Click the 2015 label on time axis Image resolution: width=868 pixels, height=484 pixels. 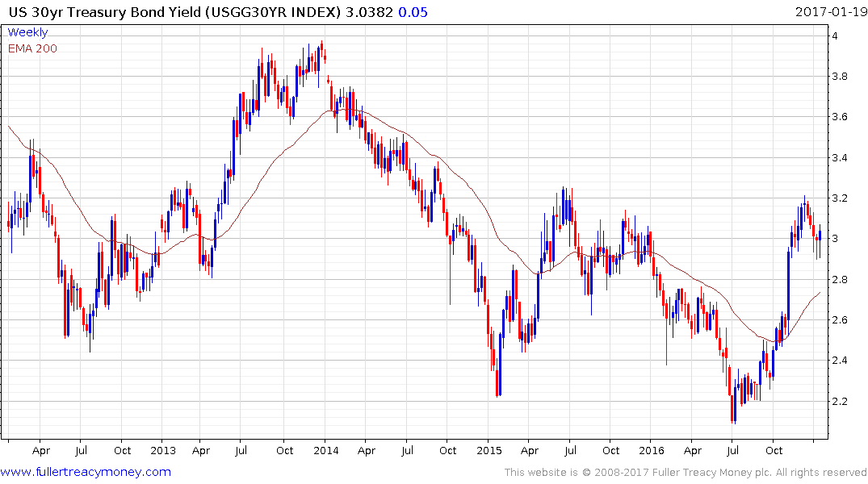(489, 450)
